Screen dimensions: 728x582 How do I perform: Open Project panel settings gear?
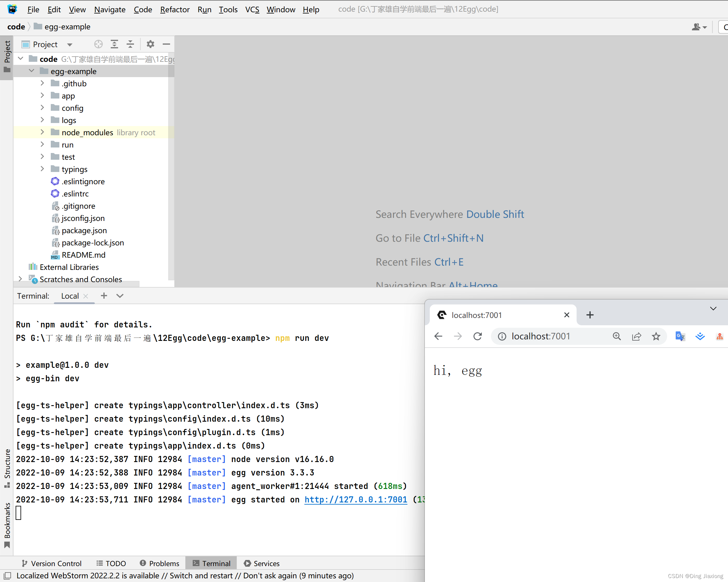click(150, 44)
